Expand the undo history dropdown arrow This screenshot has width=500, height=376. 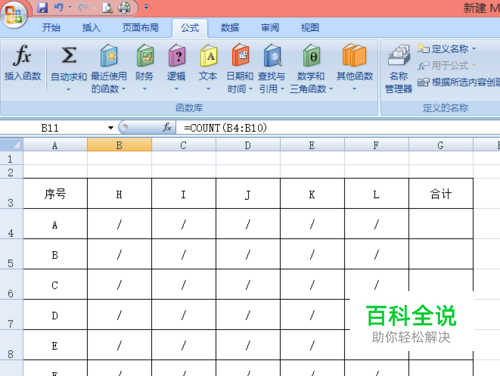click(70, 7)
